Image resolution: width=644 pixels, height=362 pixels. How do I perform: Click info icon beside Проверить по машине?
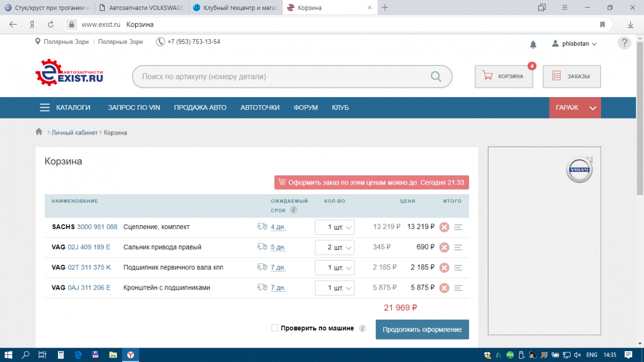point(362,329)
